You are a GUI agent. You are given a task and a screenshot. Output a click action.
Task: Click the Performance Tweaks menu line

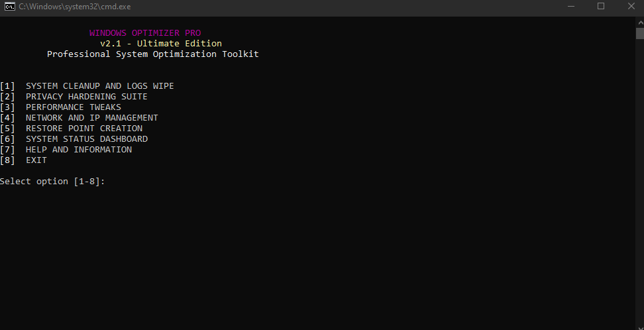point(73,107)
